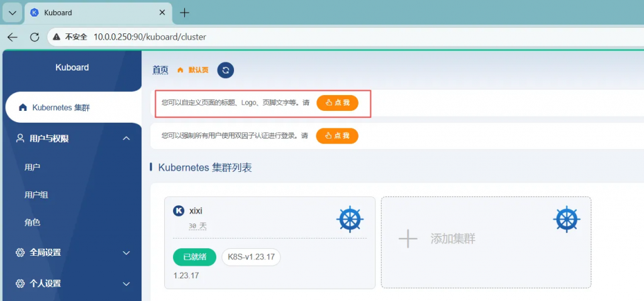Click 点我 button for two-factor authentication
Viewport: 644px width, 301px height.
(337, 135)
